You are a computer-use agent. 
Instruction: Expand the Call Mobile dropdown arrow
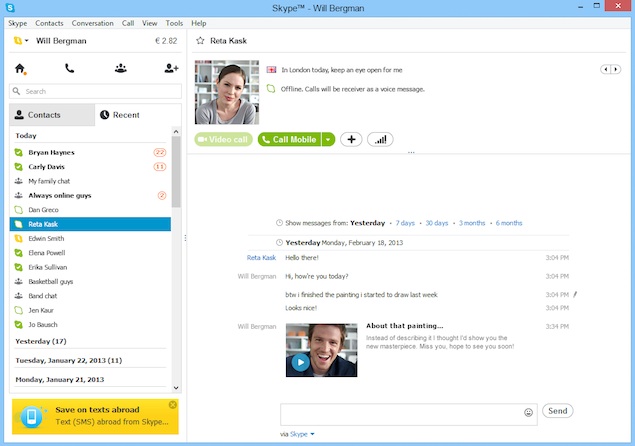[328, 140]
